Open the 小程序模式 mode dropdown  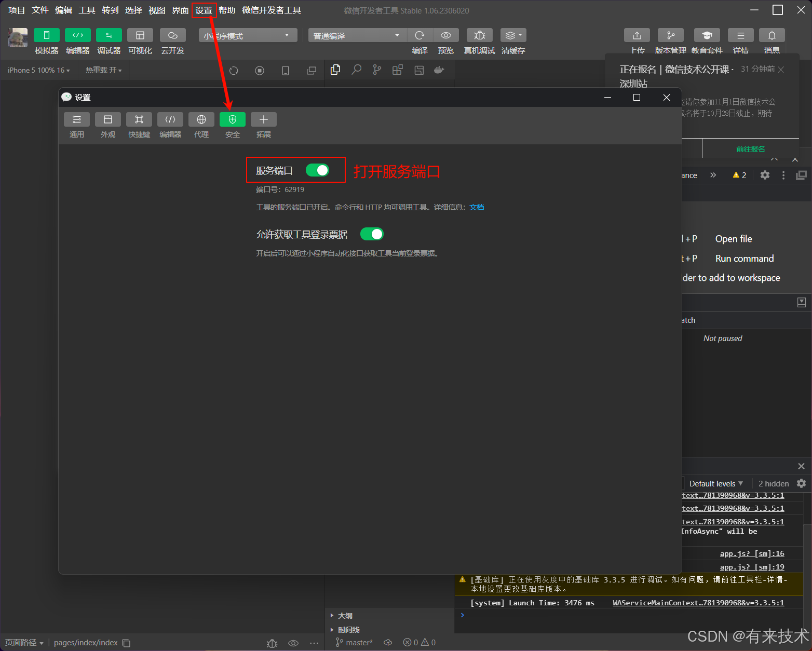(x=248, y=35)
